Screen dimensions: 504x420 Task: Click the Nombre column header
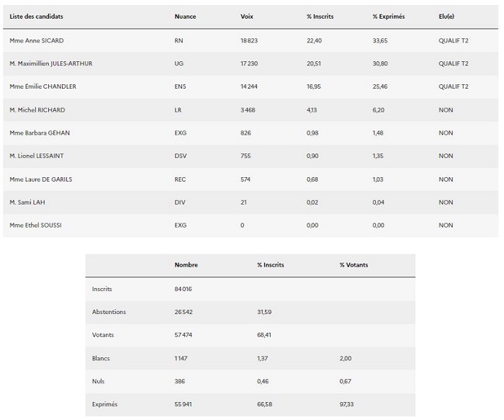click(186, 265)
